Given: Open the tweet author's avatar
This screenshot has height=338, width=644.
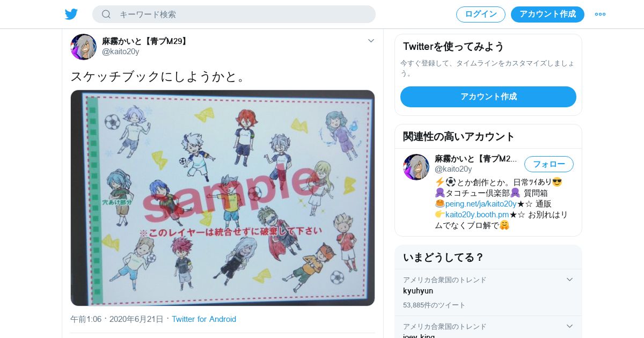Looking at the screenshot, I should [83, 47].
